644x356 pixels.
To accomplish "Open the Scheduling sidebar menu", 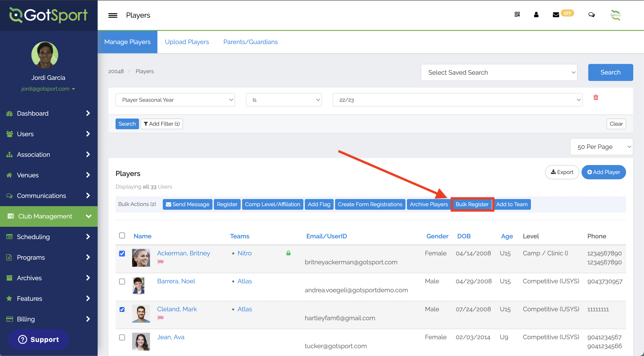I will (x=49, y=237).
